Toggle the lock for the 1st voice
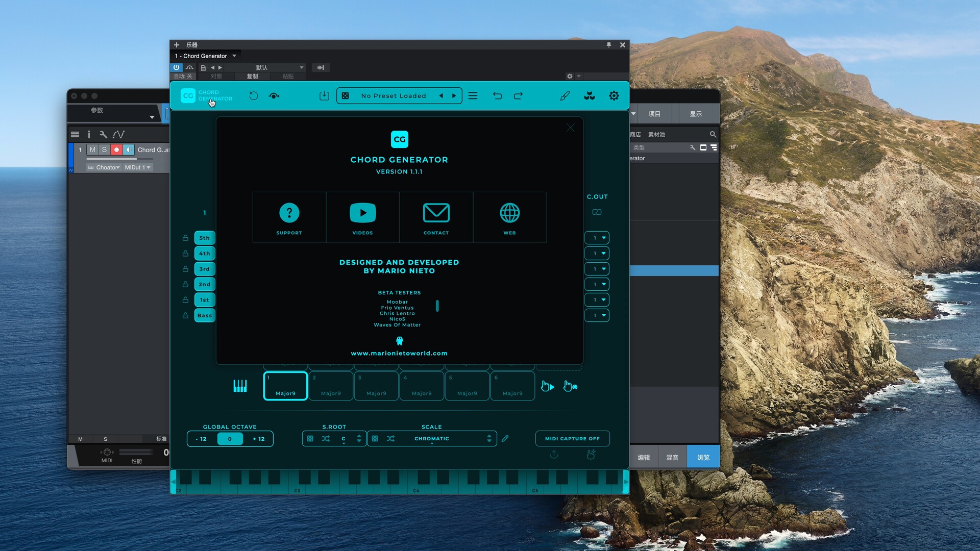The height and width of the screenshot is (551, 980). (185, 300)
